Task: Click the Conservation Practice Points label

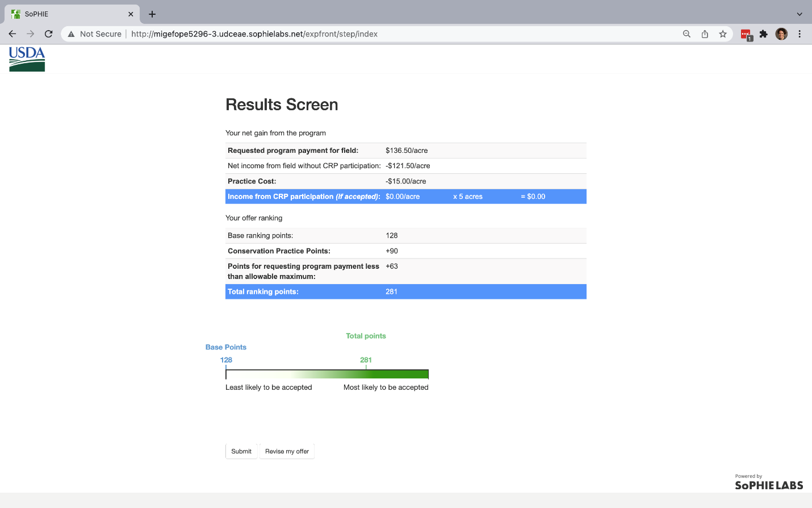Action: [279, 251]
